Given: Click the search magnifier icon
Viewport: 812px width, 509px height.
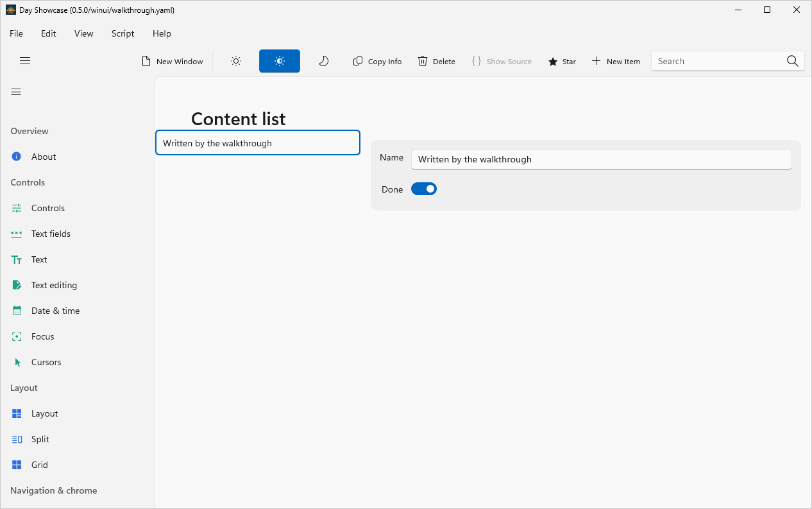Looking at the screenshot, I should pos(793,61).
